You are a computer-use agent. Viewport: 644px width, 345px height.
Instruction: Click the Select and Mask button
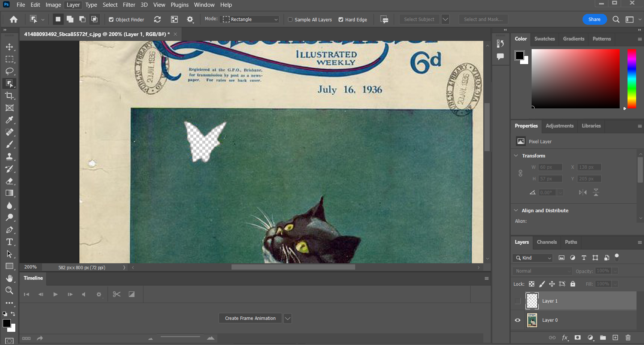pos(483,19)
